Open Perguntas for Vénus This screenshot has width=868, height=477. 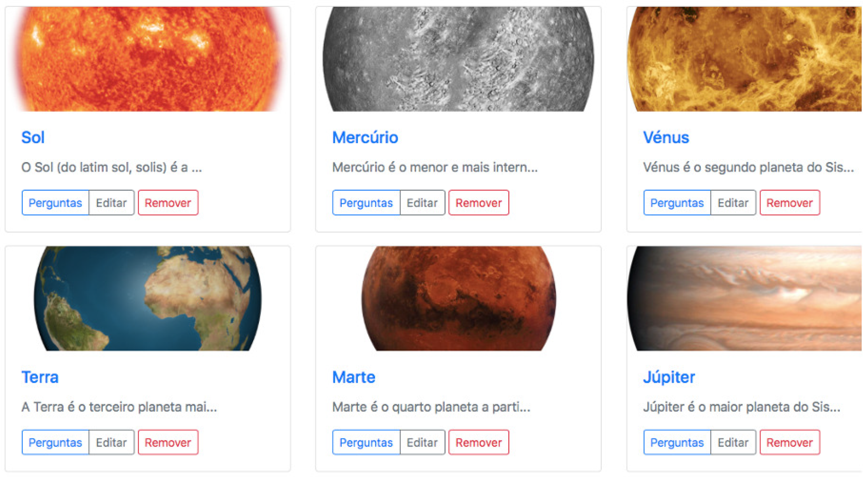[x=677, y=203]
